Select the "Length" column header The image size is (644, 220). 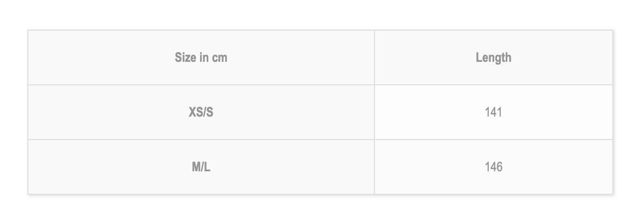(493, 57)
